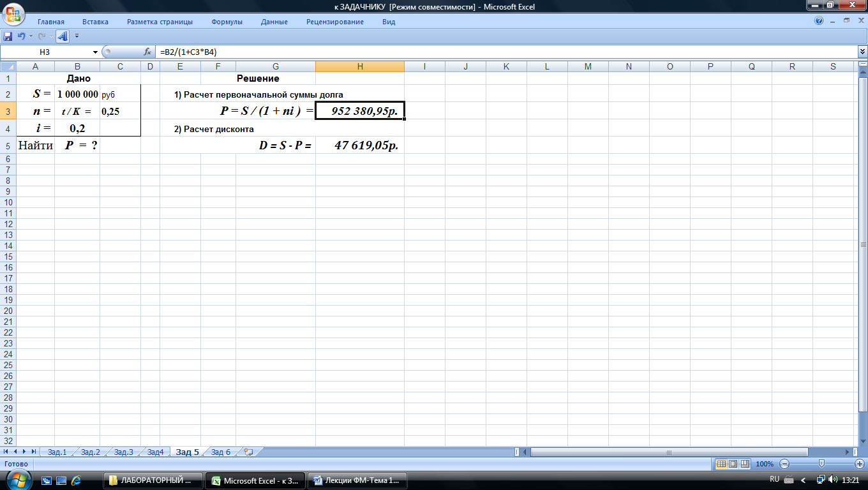Open the Формулы ribbon tab
The width and height of the screenshot is (868, 490).
click(x=227, y=22)
